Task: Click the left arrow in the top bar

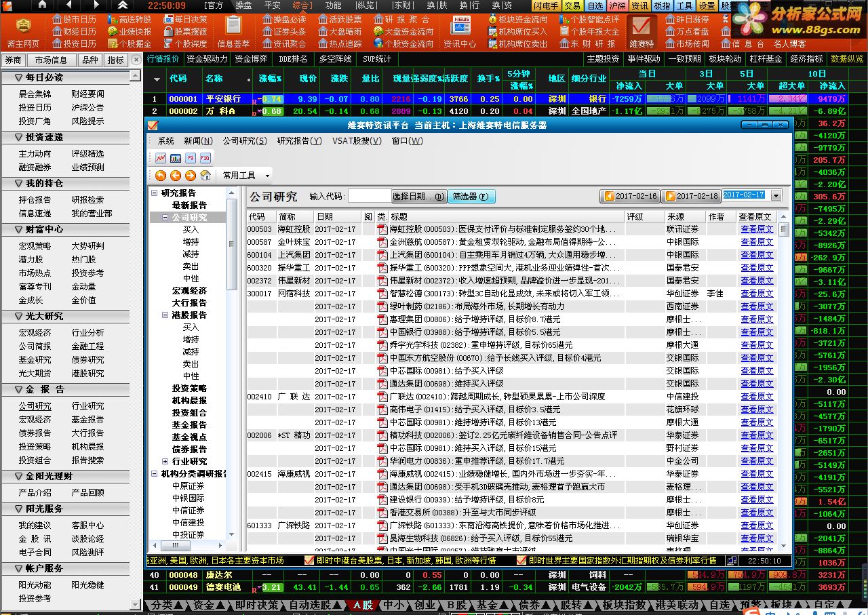Action: point(69,5)
